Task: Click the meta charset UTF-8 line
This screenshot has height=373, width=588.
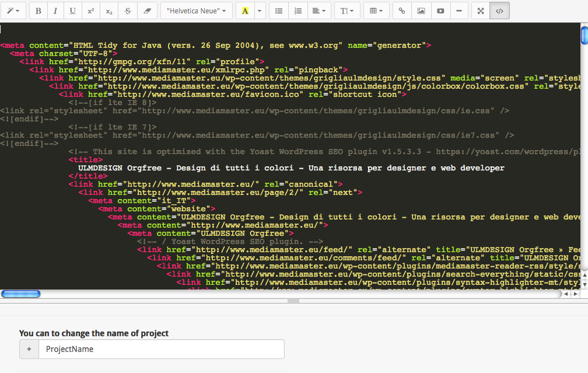Action: [64, 53]
